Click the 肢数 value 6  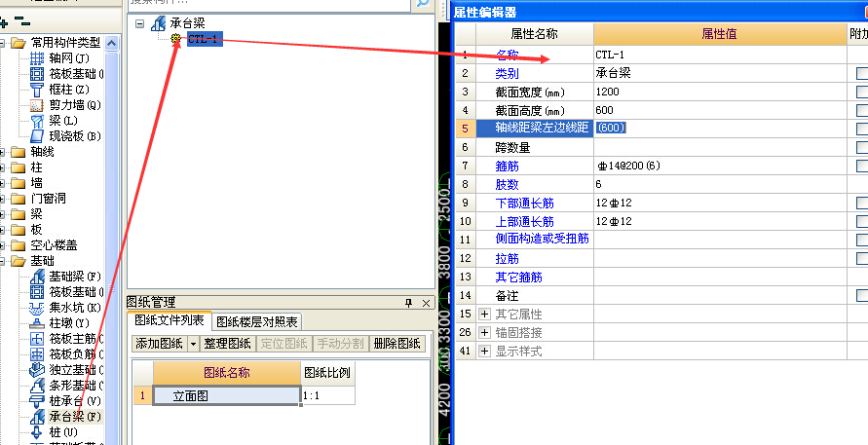click(720, 184)
